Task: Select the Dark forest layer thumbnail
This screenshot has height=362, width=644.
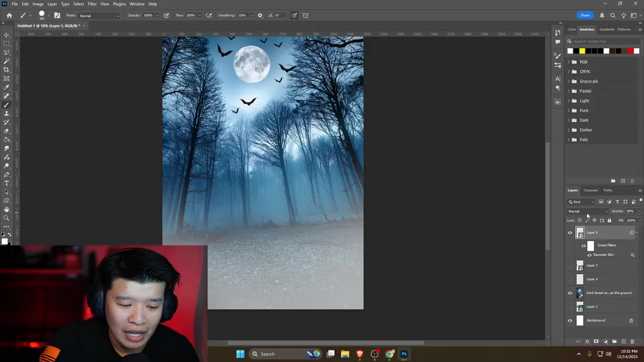Action: tap(580, 293)
